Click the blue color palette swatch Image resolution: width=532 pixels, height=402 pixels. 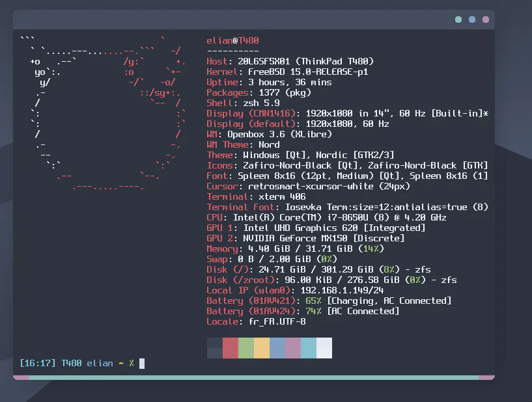click(277, 348)
